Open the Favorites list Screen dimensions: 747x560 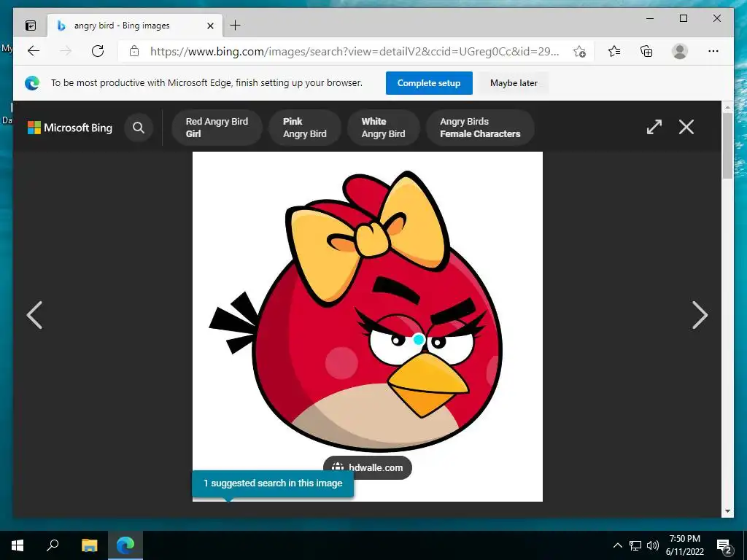pyautogui.click(x=614, y=51)
